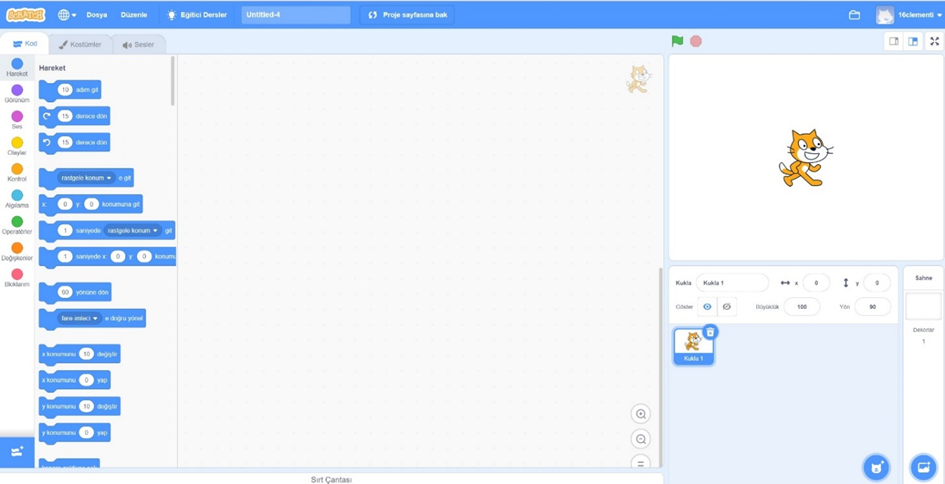Select the Sahne stage backdrop thumbnail
945x484 pixels.
pos(923,307)
